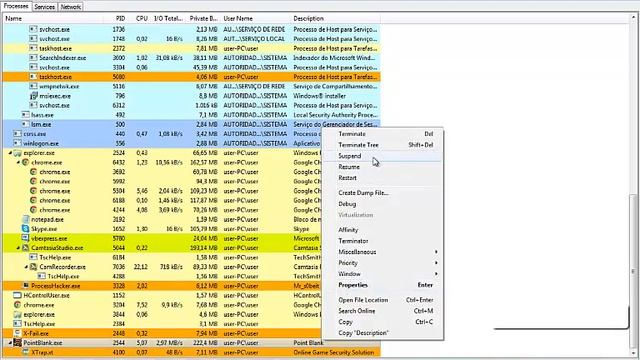This screenshot has width=640, height=360.
Task: Sort by the CPU column header
Action: pos(141,18)
